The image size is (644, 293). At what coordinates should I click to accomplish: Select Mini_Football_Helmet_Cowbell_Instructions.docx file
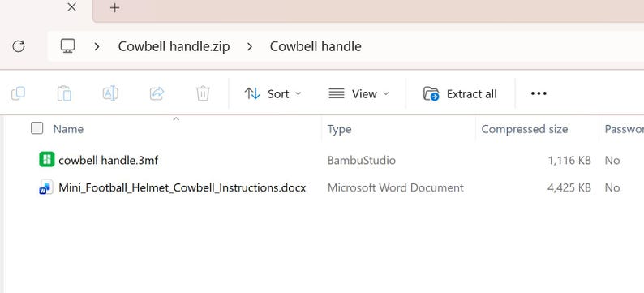(x=182, y=187)
